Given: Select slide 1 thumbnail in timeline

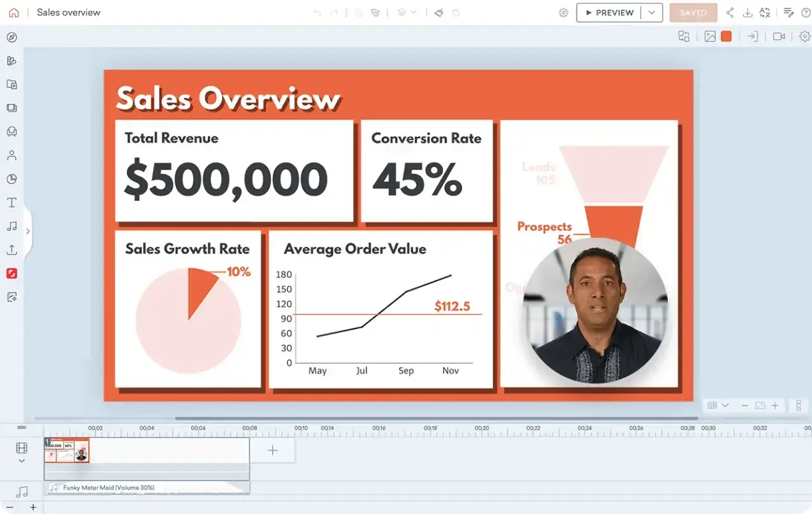Looking at the screenshot, I should click(x=66, y=450).
